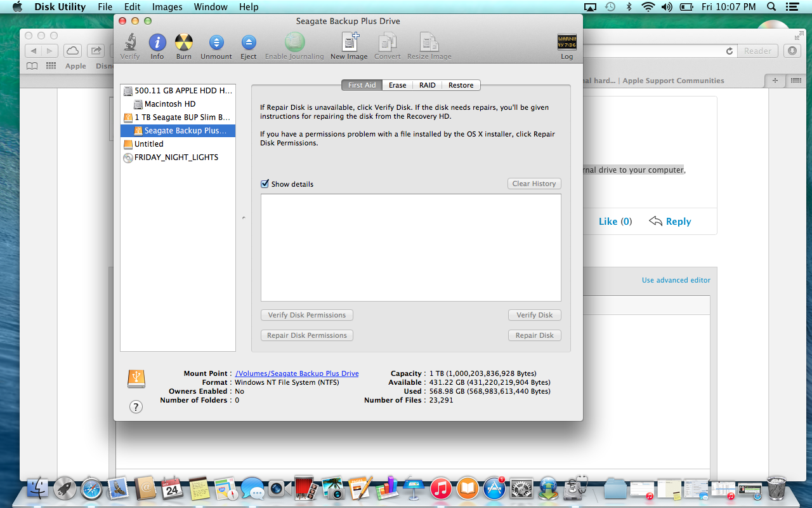Select the 500.11 GB APPLE HDD disk
The height and width of the screenshot is (508, 812).
point(178,91)
